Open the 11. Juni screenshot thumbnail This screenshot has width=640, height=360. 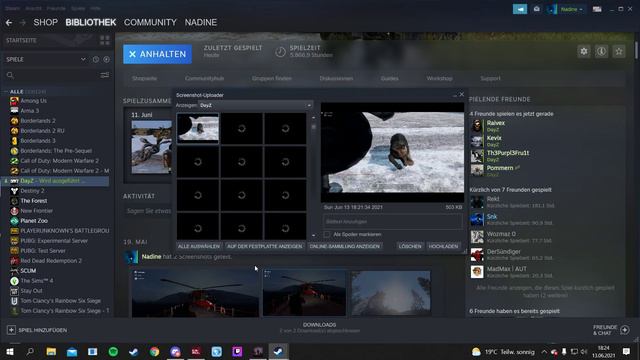click(151, 147)
